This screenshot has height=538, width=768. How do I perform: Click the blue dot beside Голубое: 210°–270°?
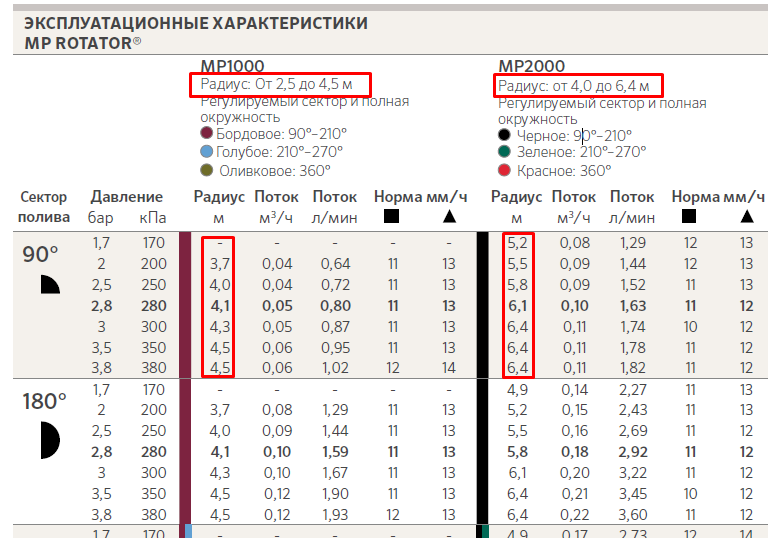pyautogui.click(x=207, y=151)
